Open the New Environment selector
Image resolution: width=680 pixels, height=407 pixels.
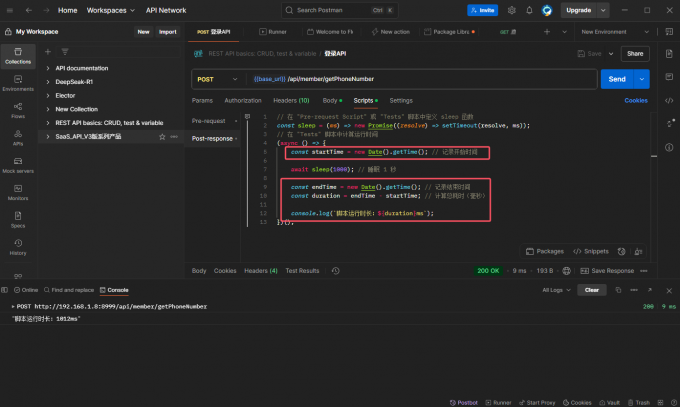pyautogui.click(x=615, y=32)
